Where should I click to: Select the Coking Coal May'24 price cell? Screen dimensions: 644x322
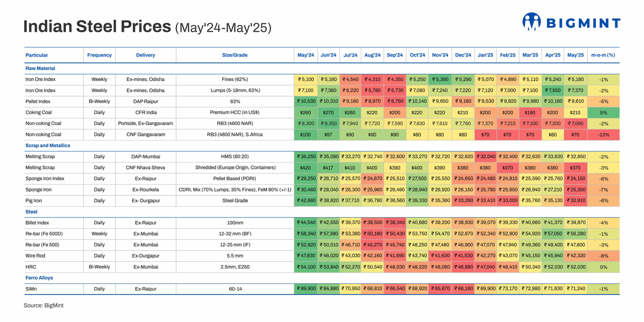coord(305,113)
